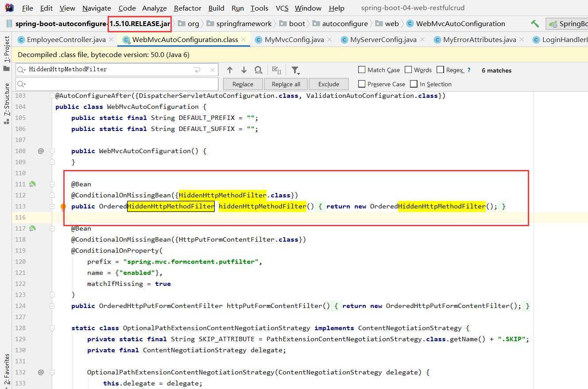Click the bean gutter icon at line 111
Screen dimensions: 588x389
pos(32,184)
